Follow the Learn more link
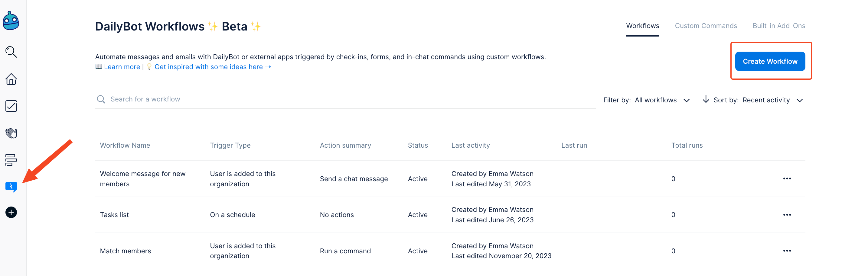The image size is (868, 276). 122,67
